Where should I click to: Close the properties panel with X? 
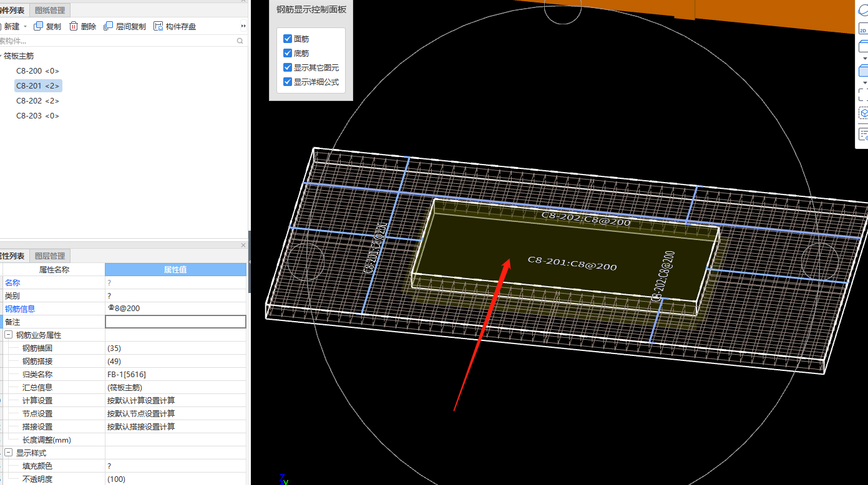pos(243,246)
